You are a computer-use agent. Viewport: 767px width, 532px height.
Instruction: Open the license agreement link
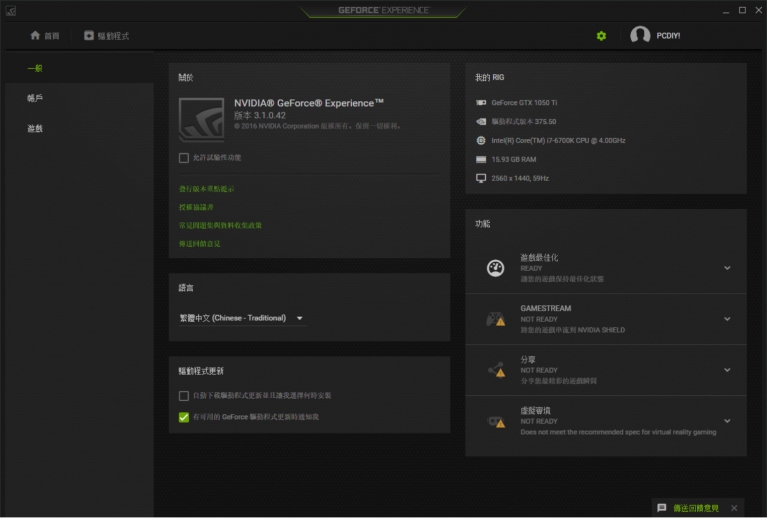click(196, 207)
